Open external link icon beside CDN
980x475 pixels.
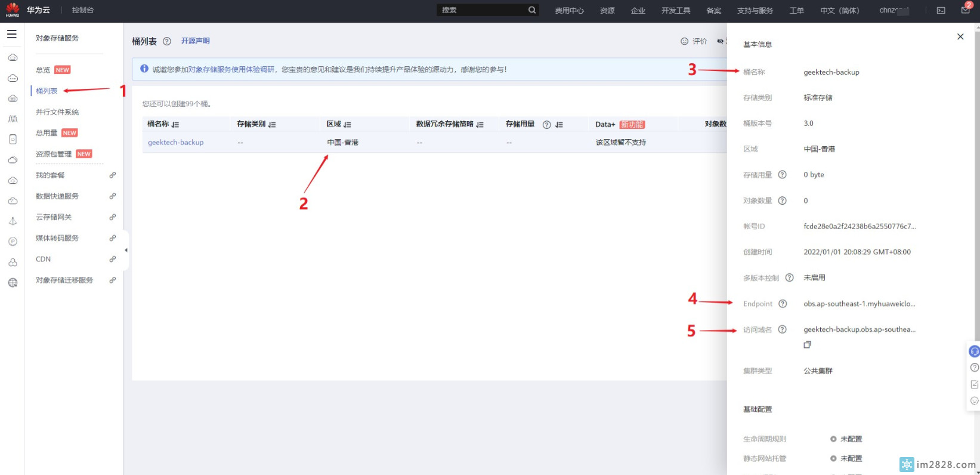[x=112, y=259]
